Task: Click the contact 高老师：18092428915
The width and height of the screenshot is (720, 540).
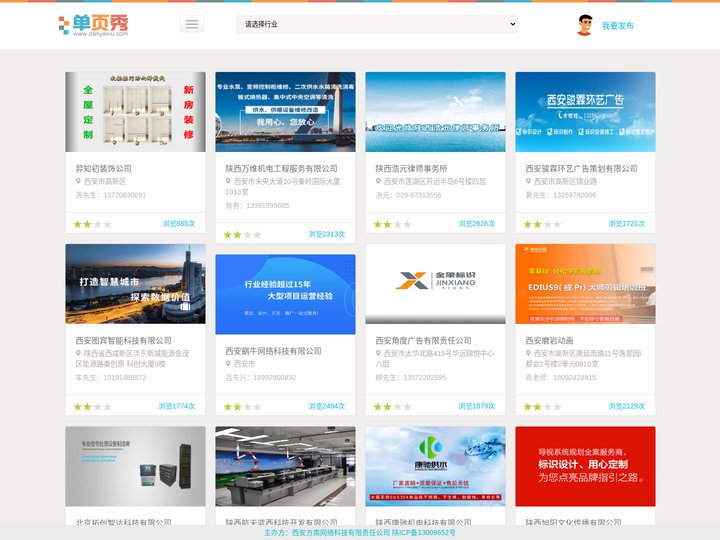Action: (561, 377)
